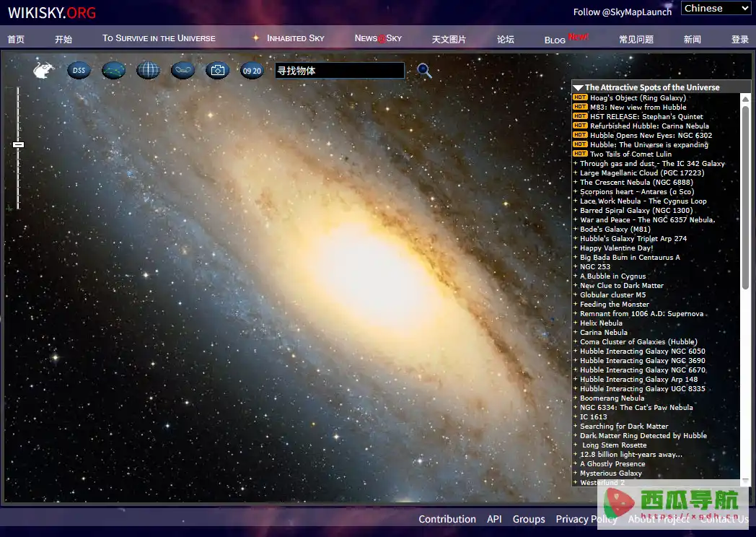
Task: Toggle constellation lines display icon
Action: (x=114, y=71)
